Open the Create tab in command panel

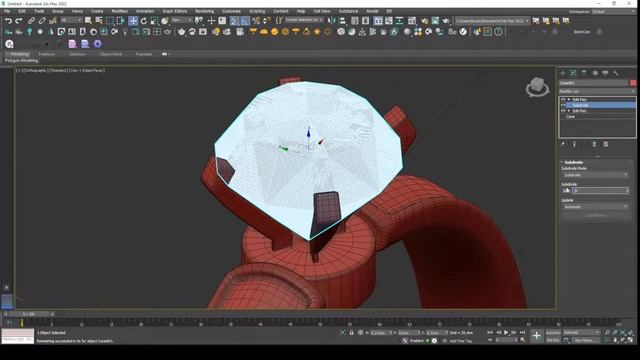(x=563, y=73)
